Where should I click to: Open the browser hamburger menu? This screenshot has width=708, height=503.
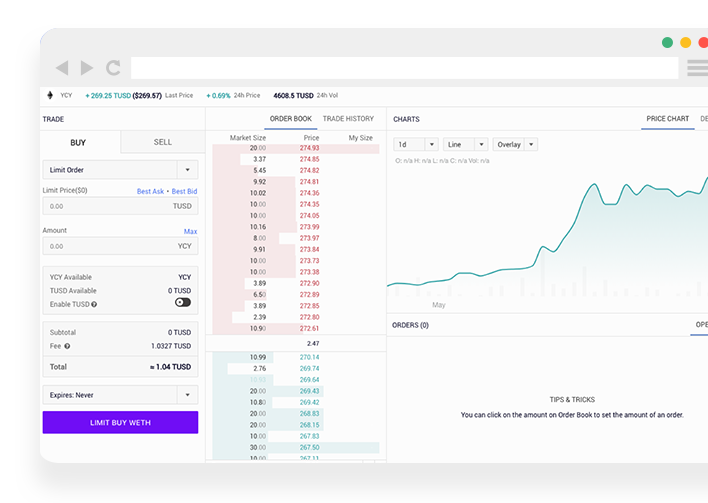tap(697, 68)
